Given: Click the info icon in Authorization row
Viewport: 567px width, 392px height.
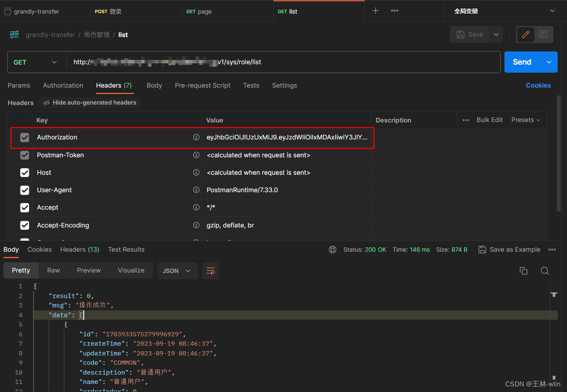Looking at the screenshot, I should 196,137.
